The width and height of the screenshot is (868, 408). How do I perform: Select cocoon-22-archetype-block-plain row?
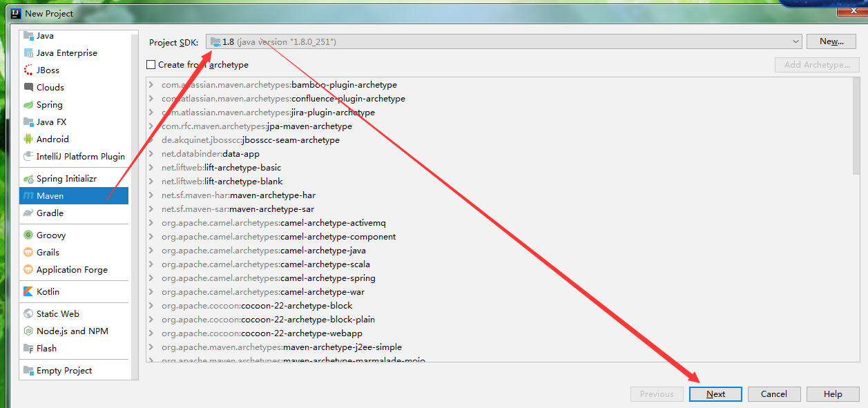(x=499, y=320)
